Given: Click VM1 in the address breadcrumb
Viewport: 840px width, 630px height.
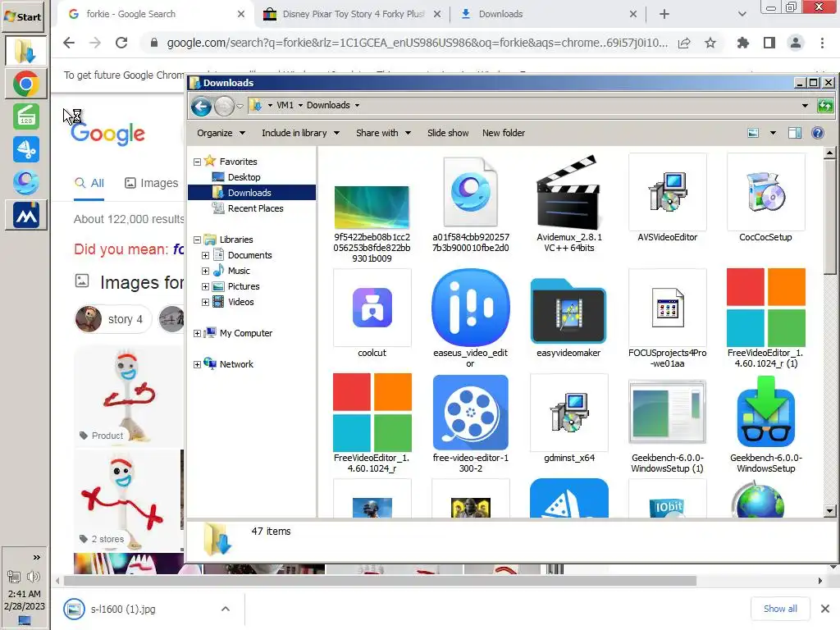Looking at the screenshot, I should pos(285,105).
